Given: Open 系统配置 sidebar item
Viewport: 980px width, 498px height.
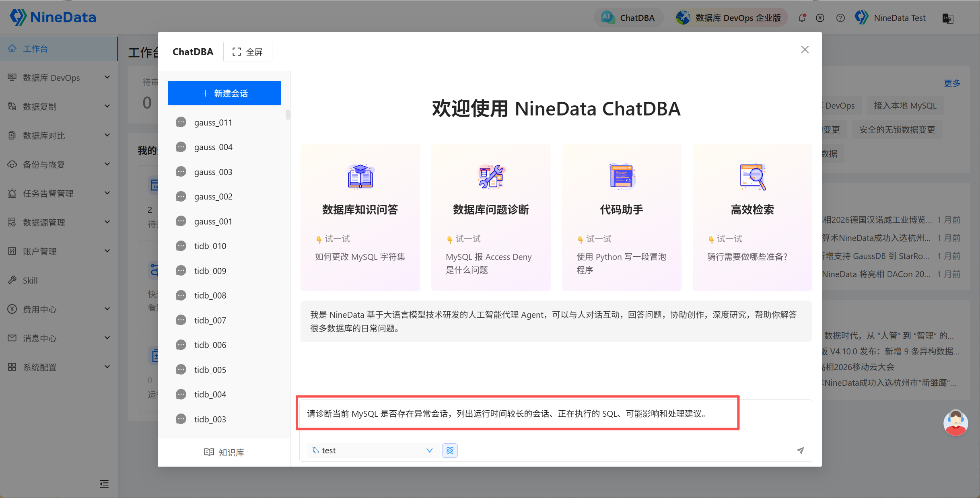Looking at the screenshot, I should (x=59, y=367).
